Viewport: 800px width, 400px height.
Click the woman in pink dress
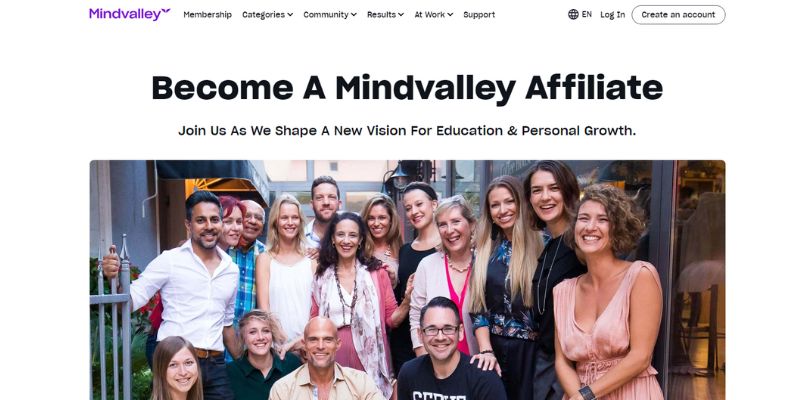coord(607,296)
